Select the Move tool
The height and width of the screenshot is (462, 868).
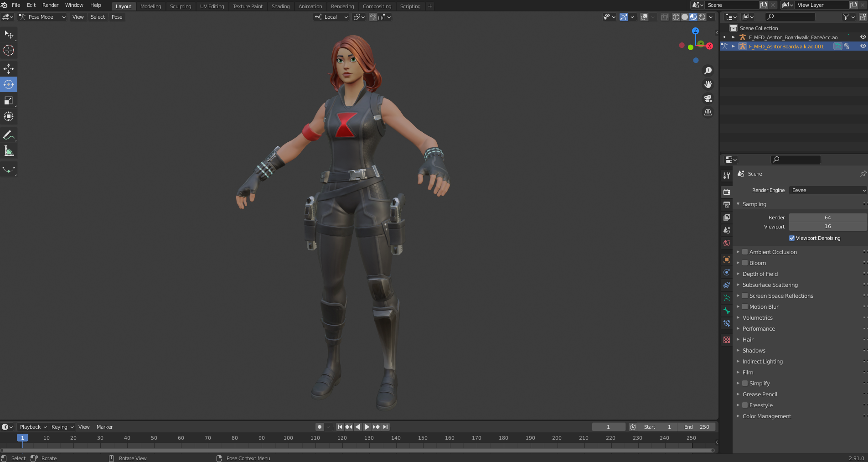pos(9,69)
